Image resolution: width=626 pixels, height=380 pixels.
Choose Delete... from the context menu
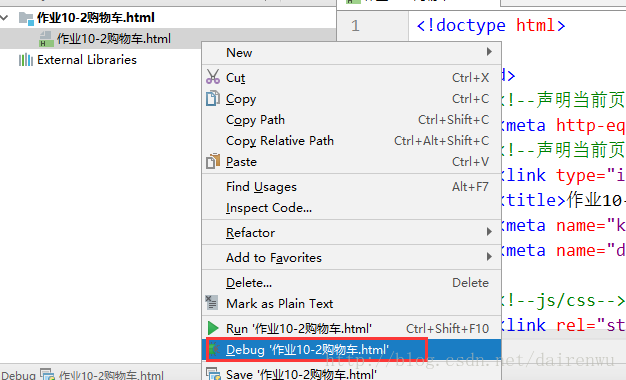pos(352,283)
